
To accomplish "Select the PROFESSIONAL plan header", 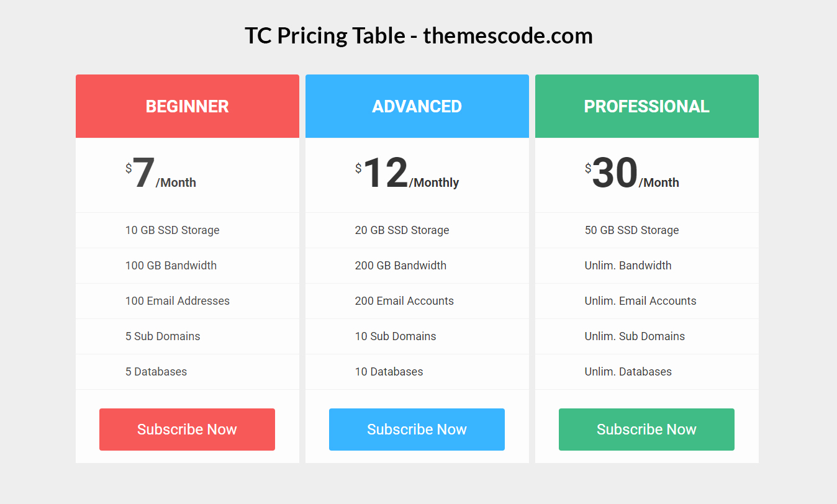I will click(646, 107).
